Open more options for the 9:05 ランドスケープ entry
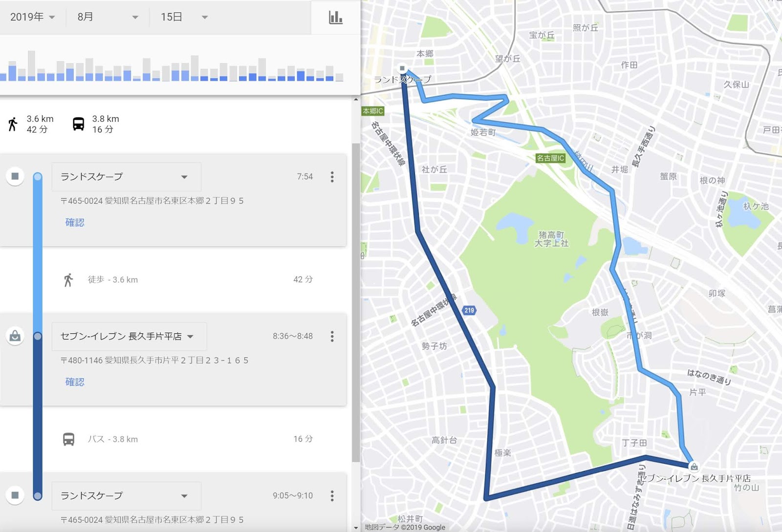 [x=332, y=496]
